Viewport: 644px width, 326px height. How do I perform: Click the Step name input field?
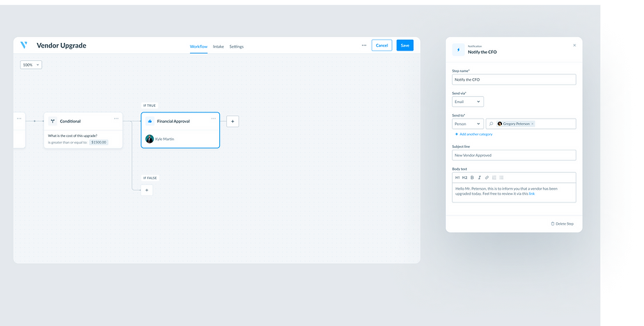point(514,79)
